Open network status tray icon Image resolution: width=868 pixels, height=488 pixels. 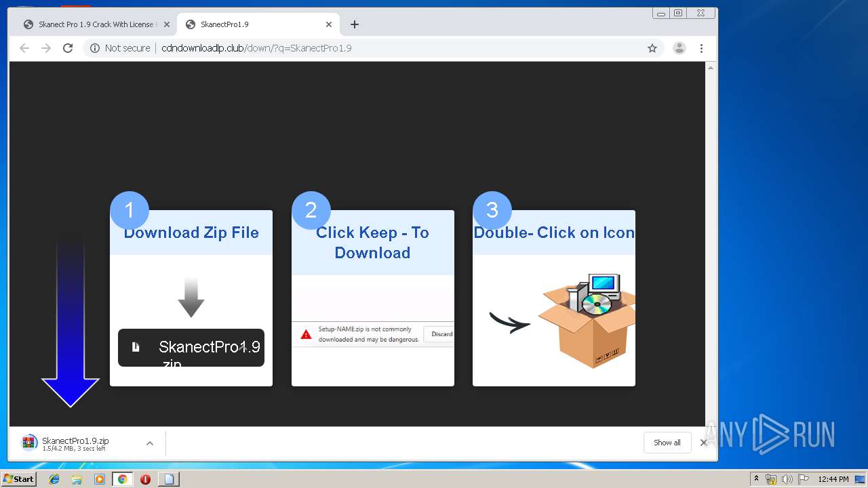[771, 479]
